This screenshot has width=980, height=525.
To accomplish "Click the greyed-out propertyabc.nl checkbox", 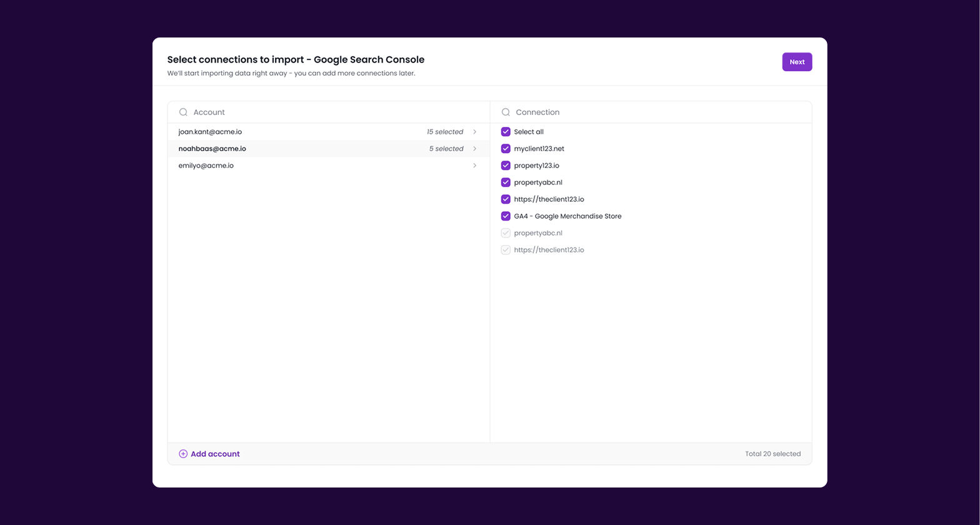I will pyautogui.click(x=506, y=233).
